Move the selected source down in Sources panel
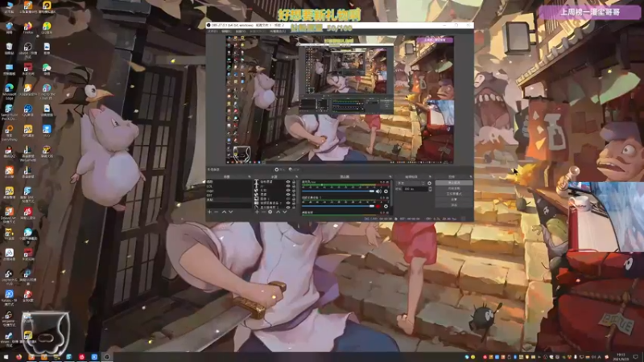644x362 pixels. [285, 212]
